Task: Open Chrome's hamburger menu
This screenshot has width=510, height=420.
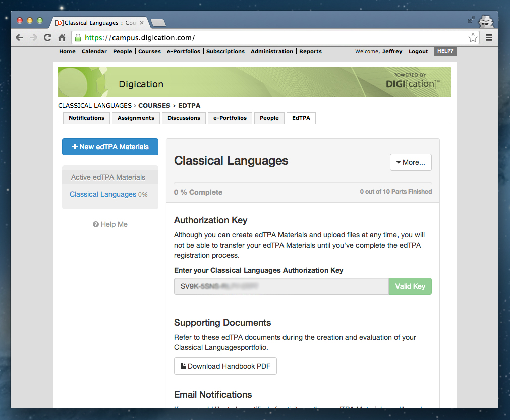Action: 489,37
